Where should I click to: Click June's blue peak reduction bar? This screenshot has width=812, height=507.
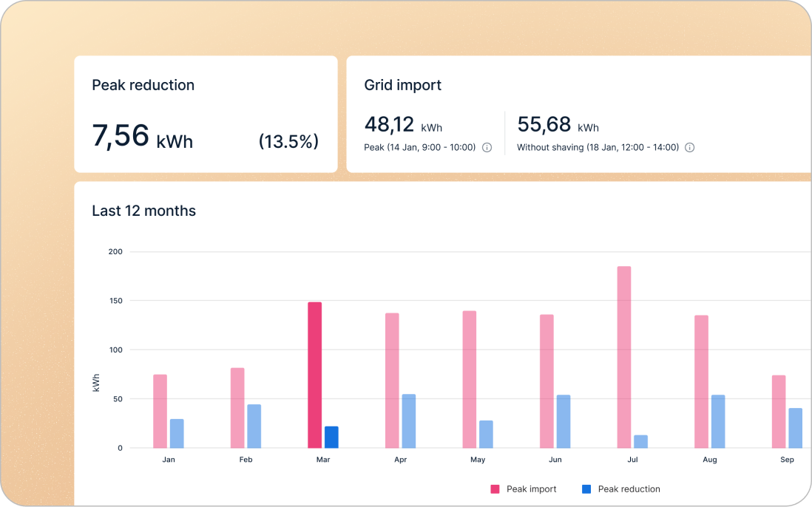click(x=563, y=421)
